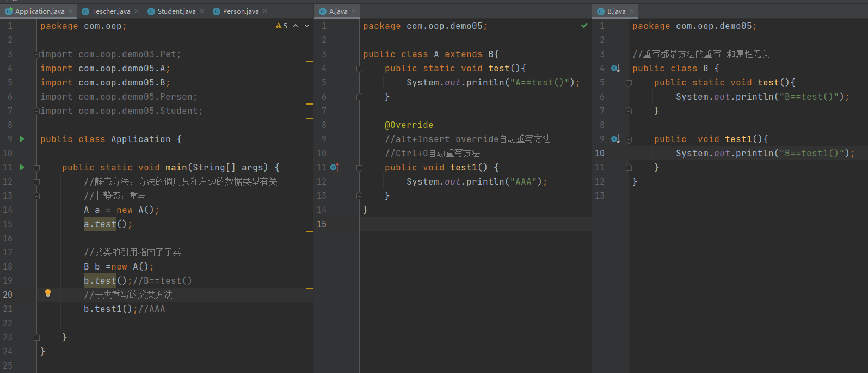
Task: Close the Application.java tab
Action: point(71,11)
